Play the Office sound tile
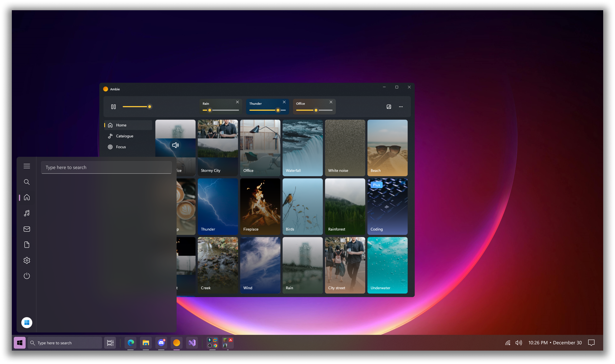 click(x=260, y=148)
